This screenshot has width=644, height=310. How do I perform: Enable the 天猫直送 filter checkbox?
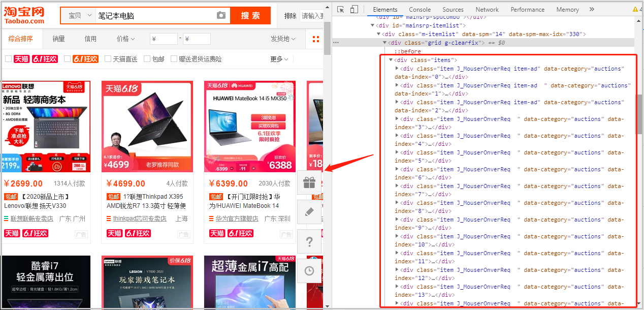tap(108, 59)
